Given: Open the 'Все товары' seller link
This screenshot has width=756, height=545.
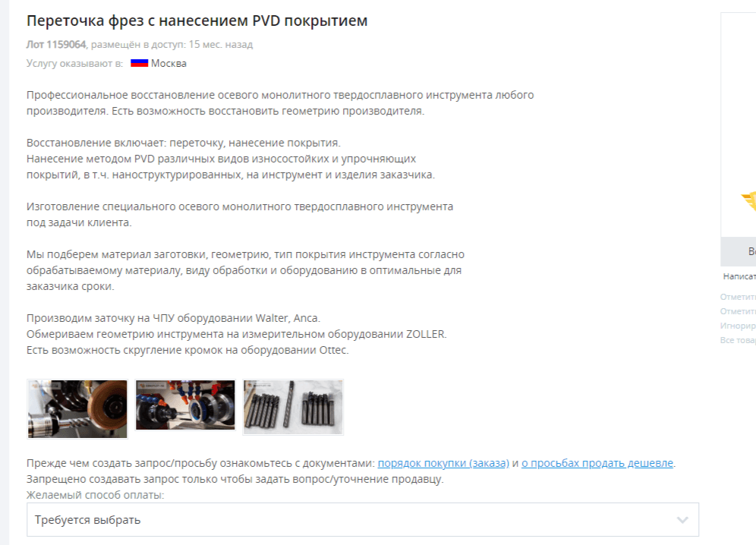Looking at the screenshot, I should point(738,340).
